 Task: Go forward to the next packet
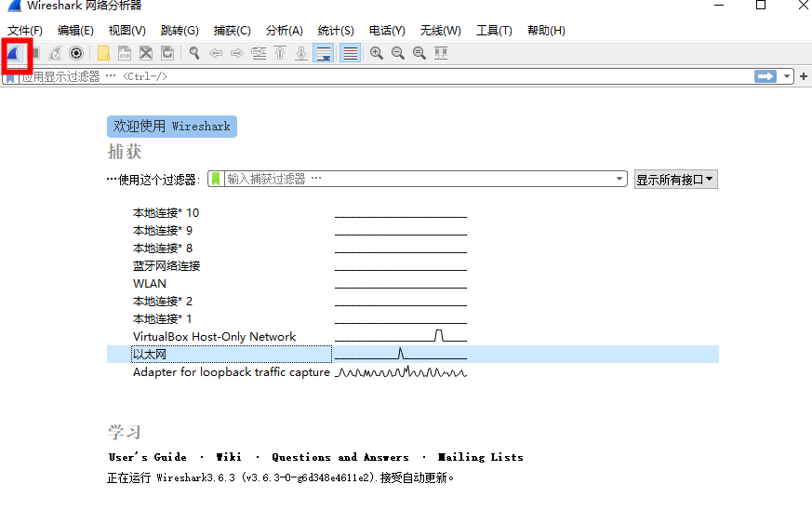click(x=236, y=53)
